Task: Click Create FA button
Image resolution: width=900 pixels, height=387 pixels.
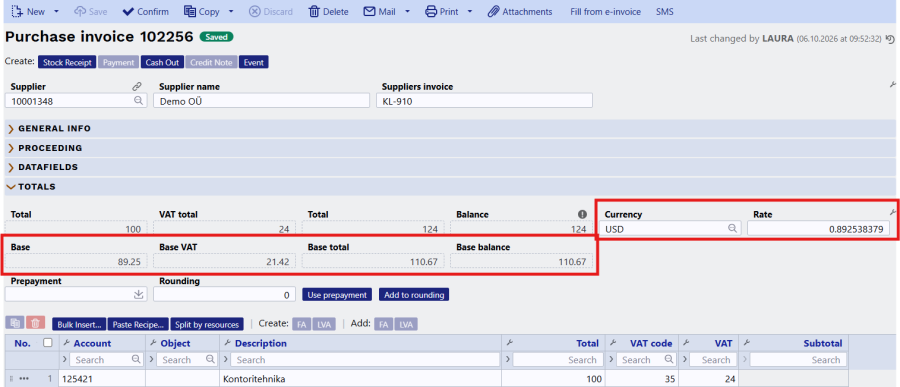Action: point(302,324)
